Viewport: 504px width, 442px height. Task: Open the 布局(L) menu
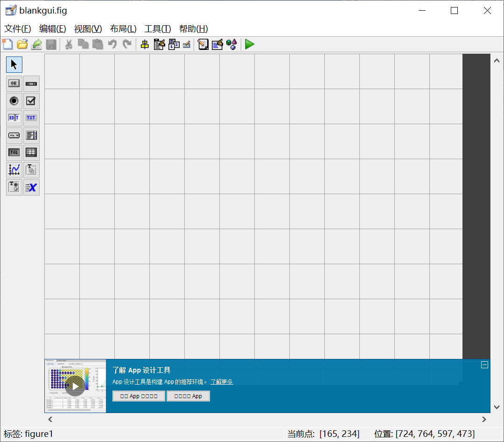(123, 28)
